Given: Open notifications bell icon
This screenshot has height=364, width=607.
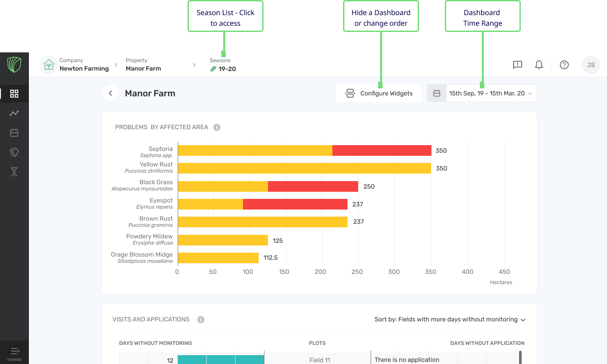Looking at the screenshot, I should click(539, 65).
